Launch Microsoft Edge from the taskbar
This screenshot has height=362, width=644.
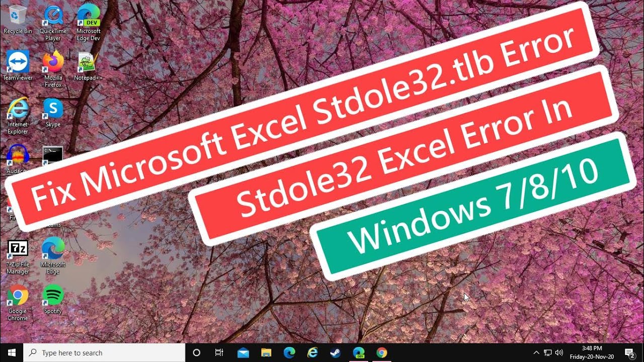click(x=289, y=352)
